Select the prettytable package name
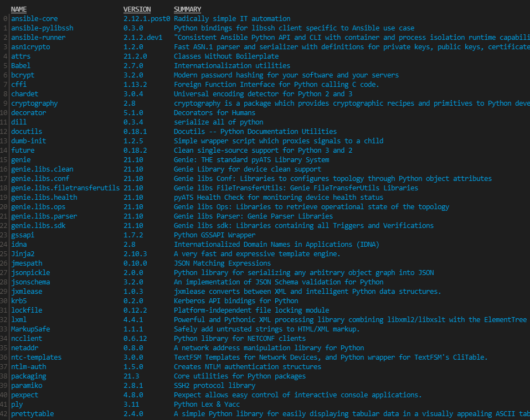The image size is (530, 420). 33,414
